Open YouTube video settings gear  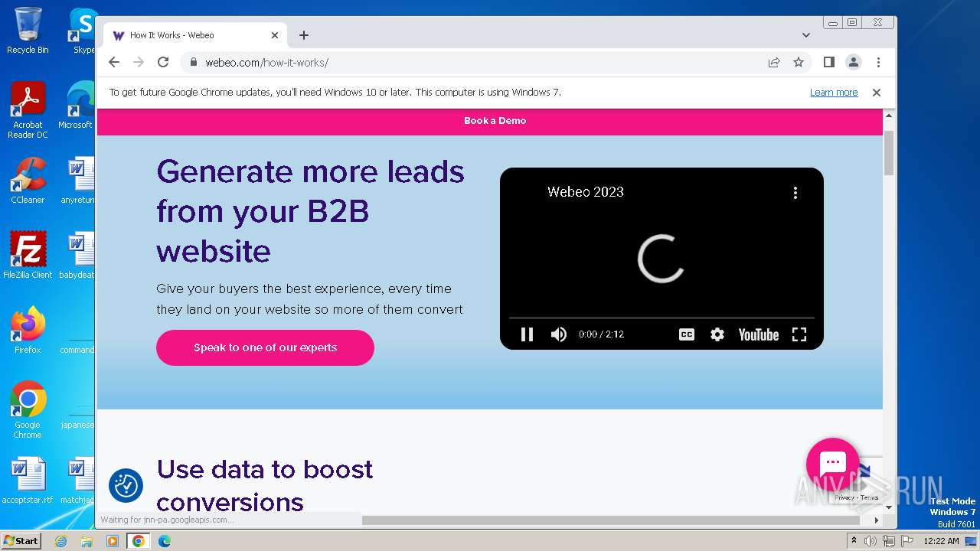(717, 334)
